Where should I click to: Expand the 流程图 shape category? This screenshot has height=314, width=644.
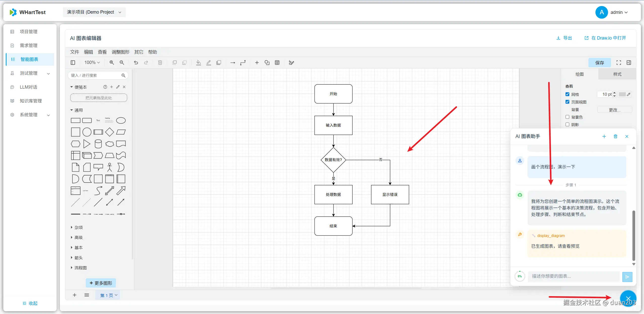tap(80, 268)
